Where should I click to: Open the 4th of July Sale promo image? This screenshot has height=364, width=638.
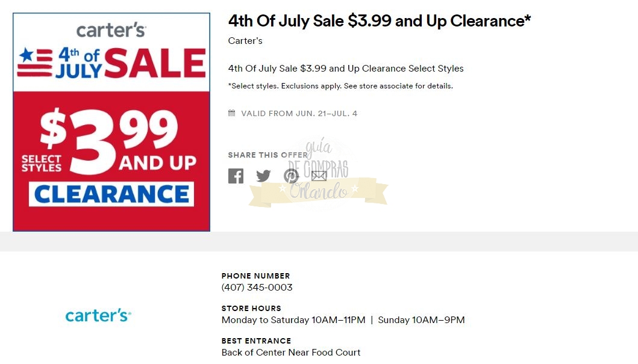point(111,122)
